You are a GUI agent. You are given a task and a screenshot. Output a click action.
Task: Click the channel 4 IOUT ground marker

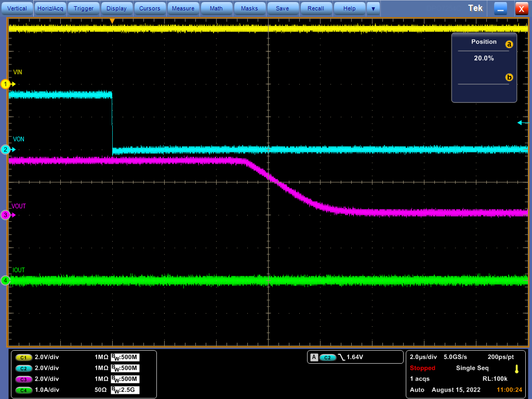tap(6, 281)
